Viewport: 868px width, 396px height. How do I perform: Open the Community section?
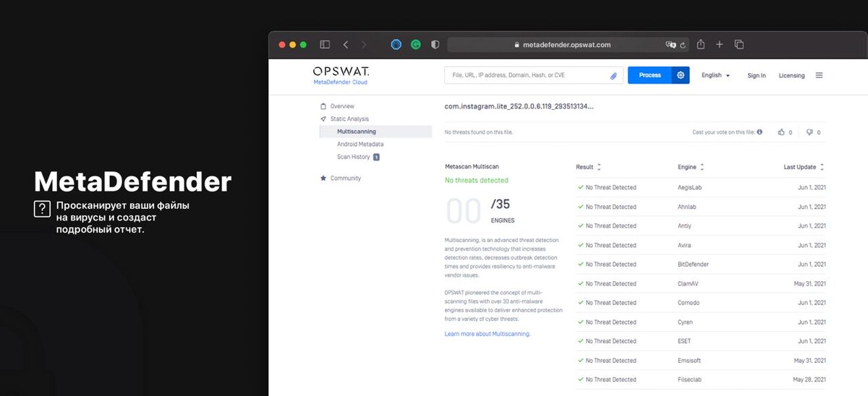[346, 178]
